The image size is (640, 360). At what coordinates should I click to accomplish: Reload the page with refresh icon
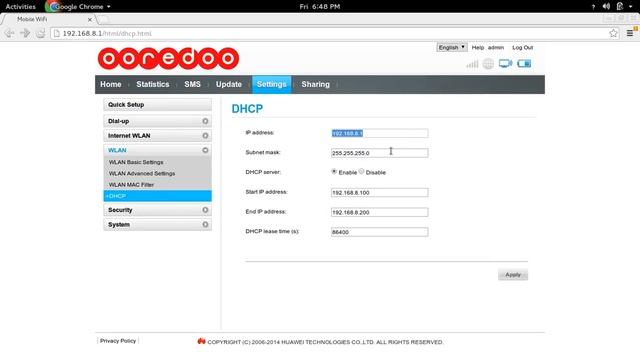(x=40, y=33)
